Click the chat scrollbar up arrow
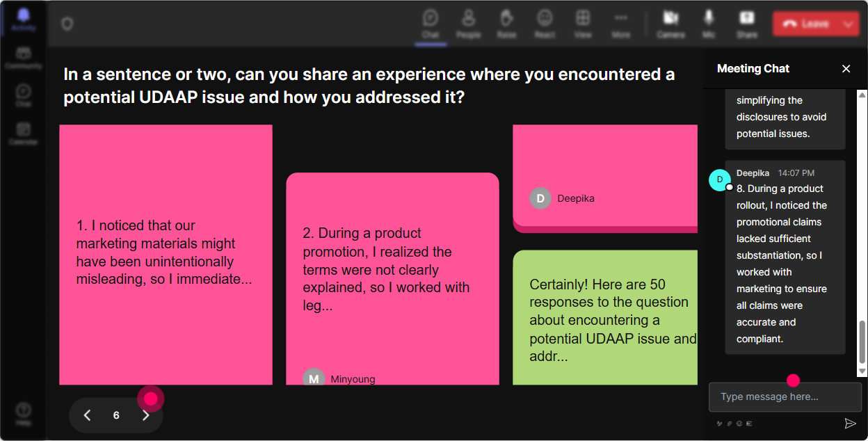This screenshot has height=441, width=868. [x=862, y=95]
